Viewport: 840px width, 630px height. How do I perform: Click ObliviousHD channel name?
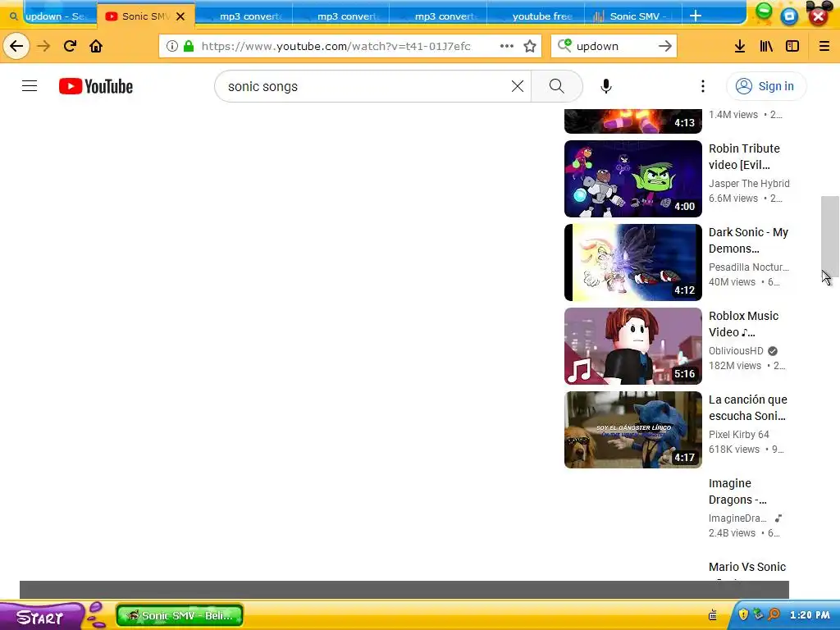point(736,350)
